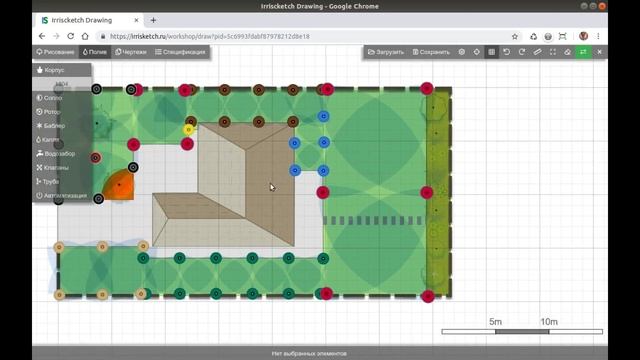Open the Рисование drawing menu
This screenshot has height=360, width=640.
pyautogui.click(x=56, y=52)
